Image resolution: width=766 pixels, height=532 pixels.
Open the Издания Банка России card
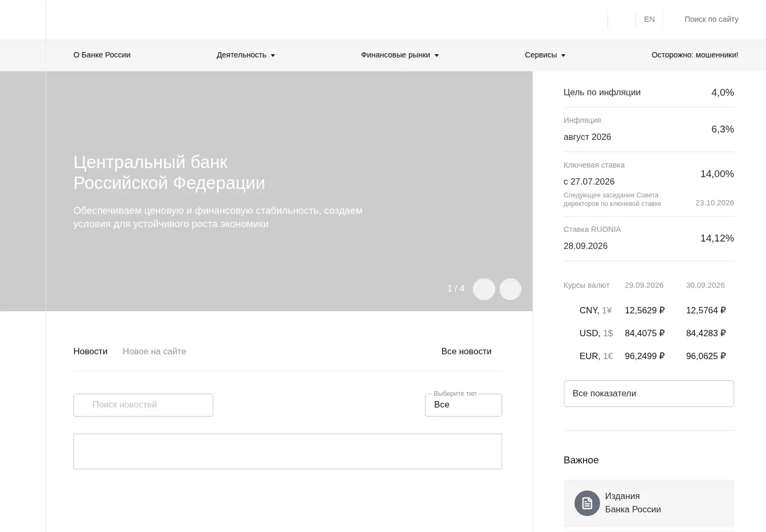click(649, 503)
